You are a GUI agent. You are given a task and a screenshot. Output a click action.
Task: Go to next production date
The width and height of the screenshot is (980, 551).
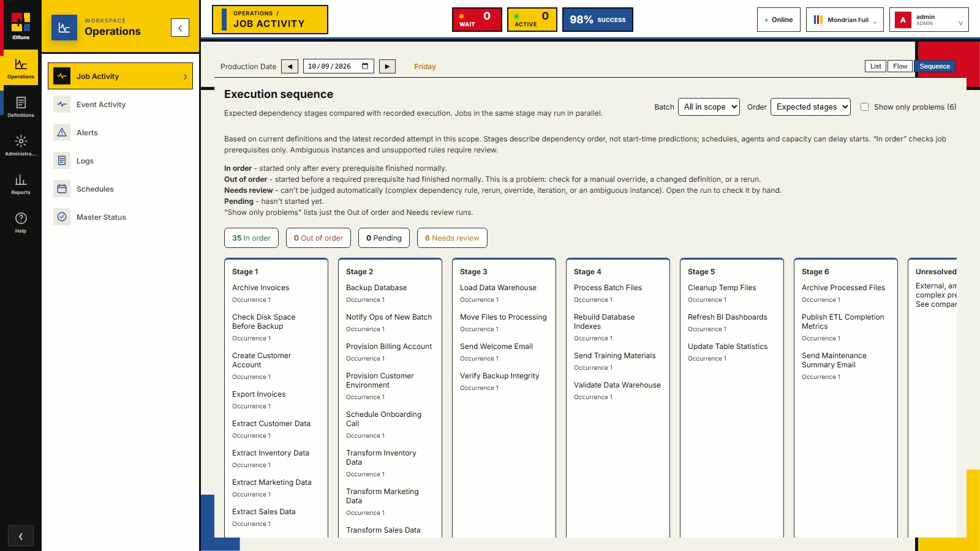click(x=387, y=66)
